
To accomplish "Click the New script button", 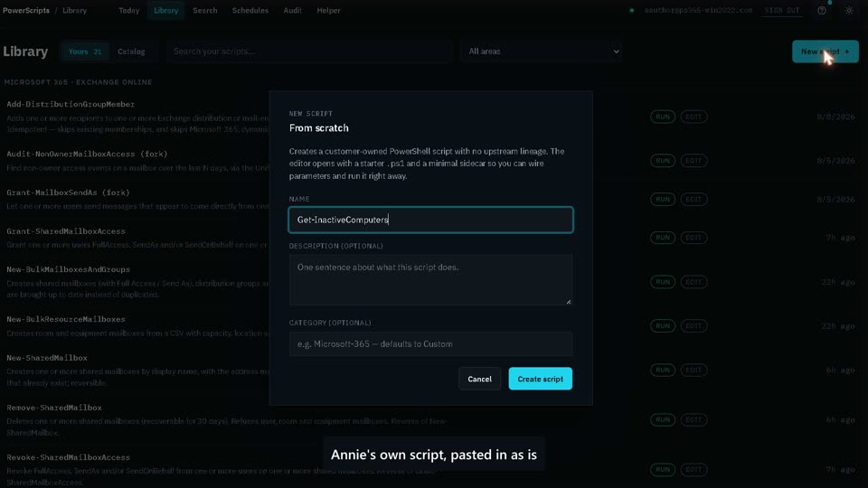I will pos(825,52).
